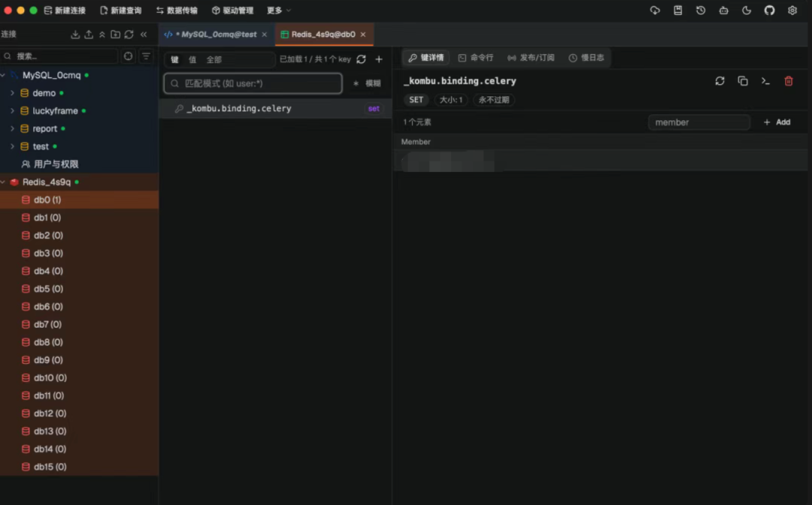
Task: Refresh the connections list in sidebar
Action: point(129,34)
